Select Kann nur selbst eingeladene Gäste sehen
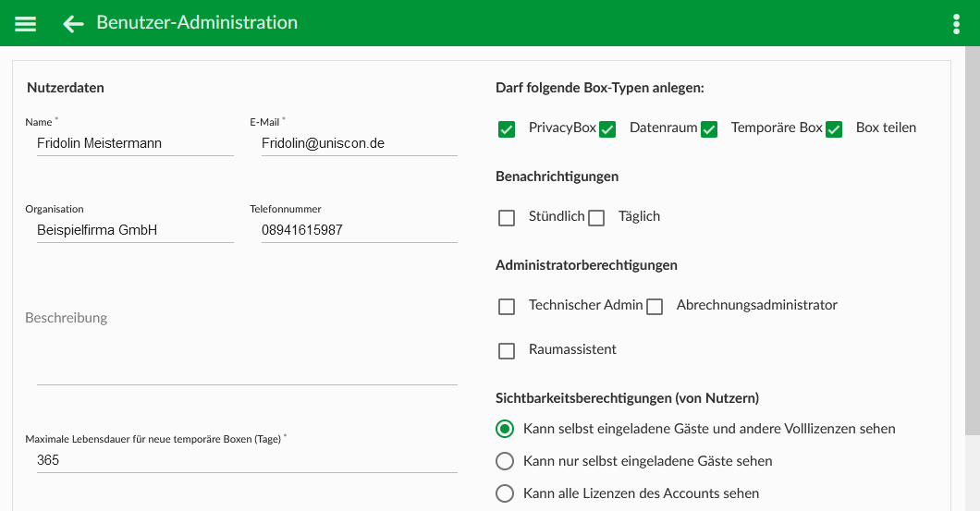The image size is (980, 511). [505, 461]
